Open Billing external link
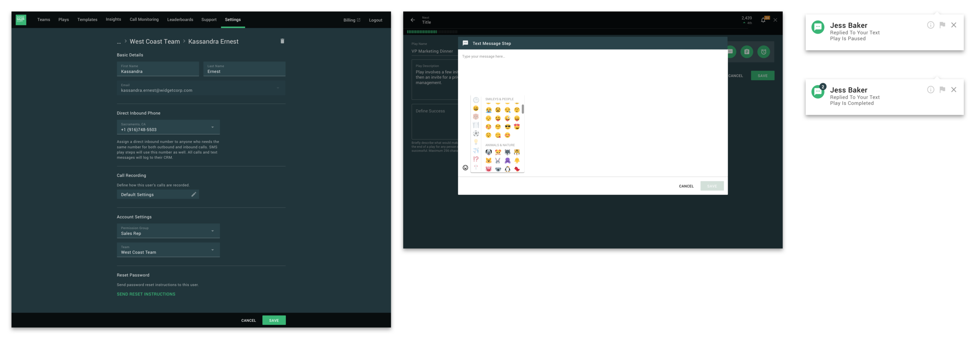The width and height of the screenshot is (980, 339). (352, 20)
